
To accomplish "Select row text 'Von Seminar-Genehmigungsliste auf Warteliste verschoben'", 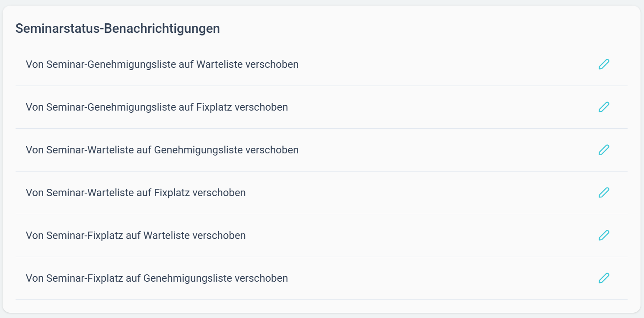I will pos(162,64).
